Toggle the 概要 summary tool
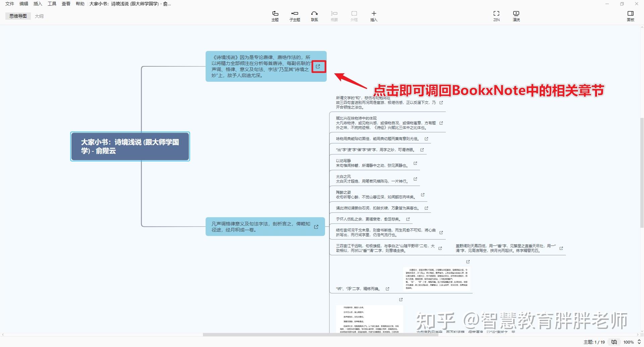The height and width of the screenshot is (347, 644). coord(334,16)
